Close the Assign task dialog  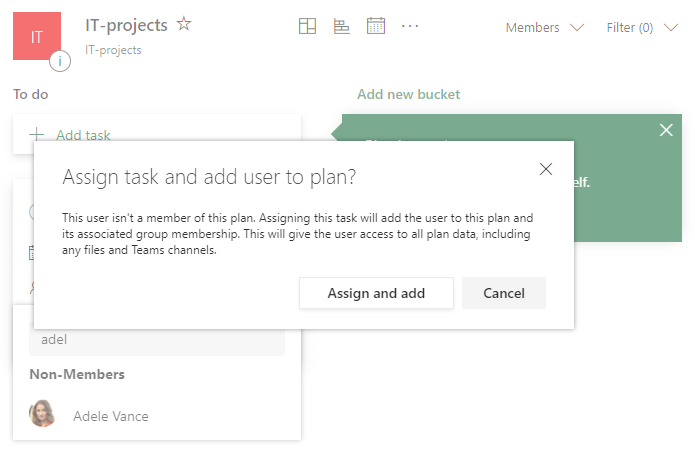(546, 169)
